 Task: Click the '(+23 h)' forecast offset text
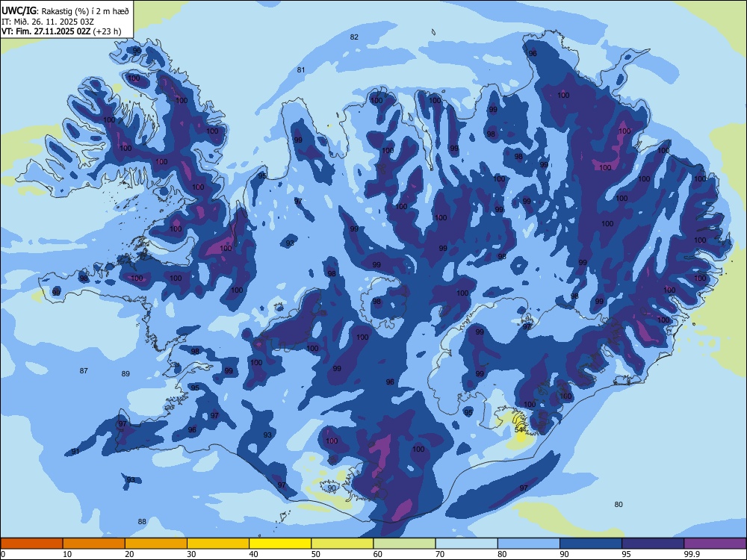(107, 32)
